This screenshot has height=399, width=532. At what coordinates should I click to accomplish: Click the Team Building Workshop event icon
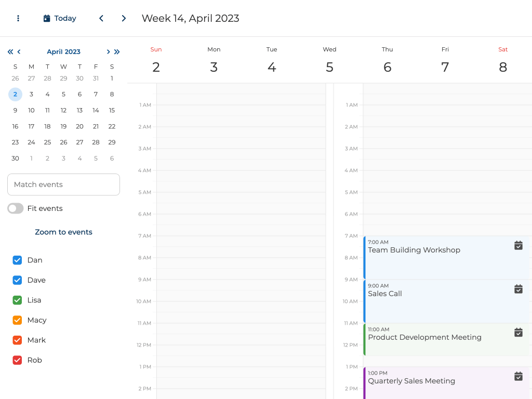pyautogui.click(x=518, y=245)
